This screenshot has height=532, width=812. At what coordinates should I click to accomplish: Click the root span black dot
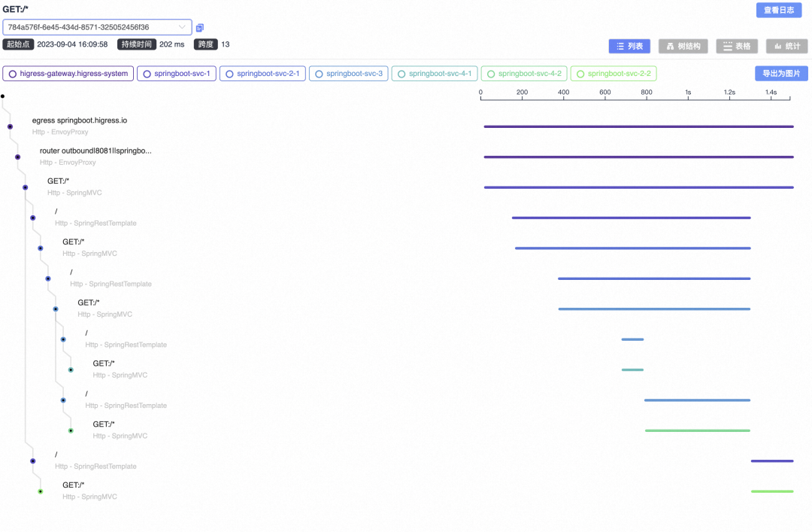click(3, 96)
